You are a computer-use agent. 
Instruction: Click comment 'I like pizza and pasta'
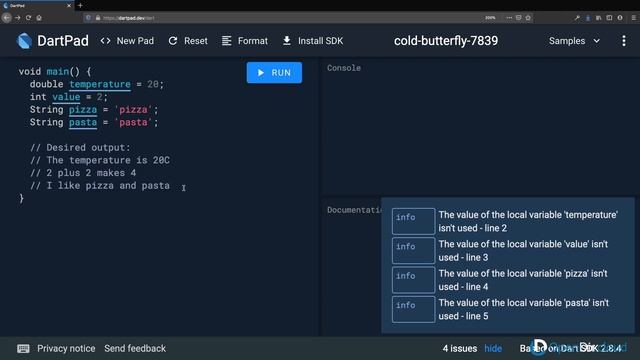[x=100, y=185]
